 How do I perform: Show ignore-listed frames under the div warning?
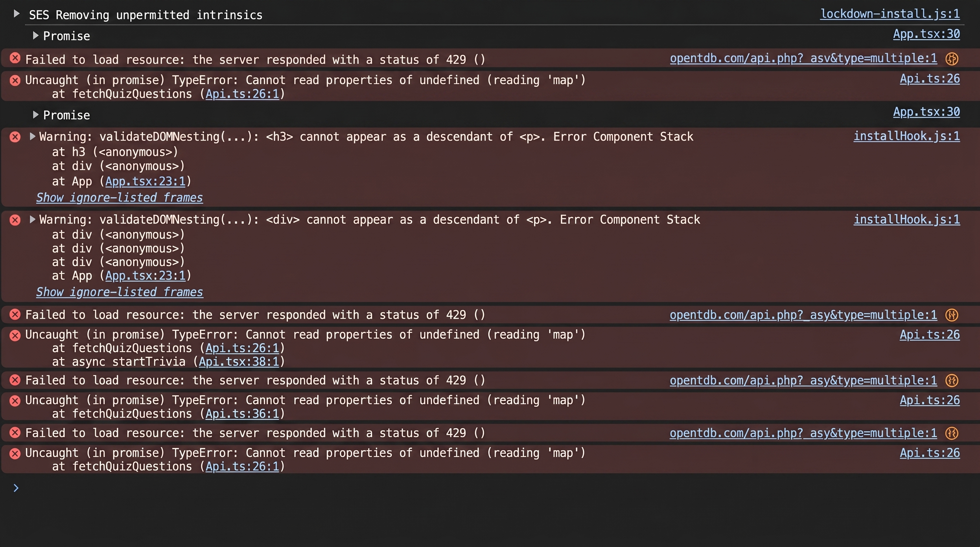[119, 292]
